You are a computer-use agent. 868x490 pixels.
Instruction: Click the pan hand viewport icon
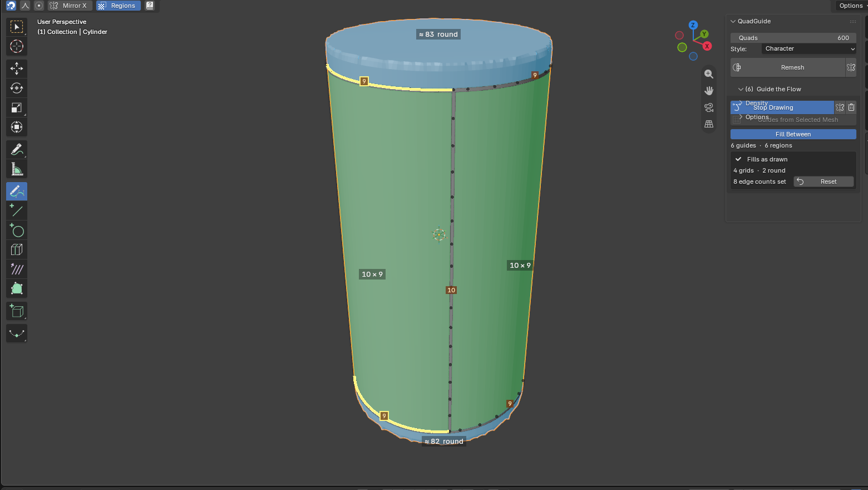click(709, 91)
